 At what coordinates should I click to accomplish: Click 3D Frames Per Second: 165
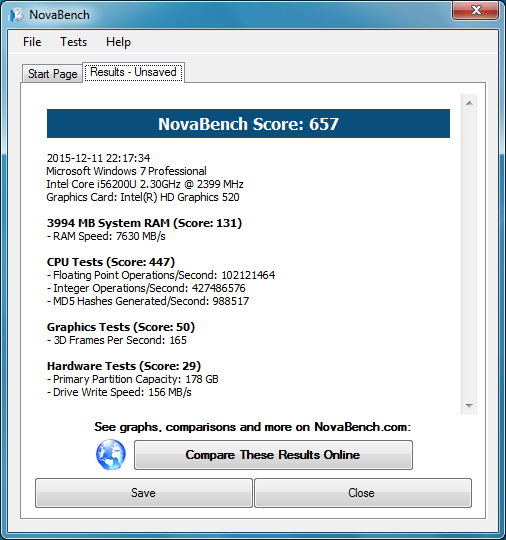pos(117,340)
